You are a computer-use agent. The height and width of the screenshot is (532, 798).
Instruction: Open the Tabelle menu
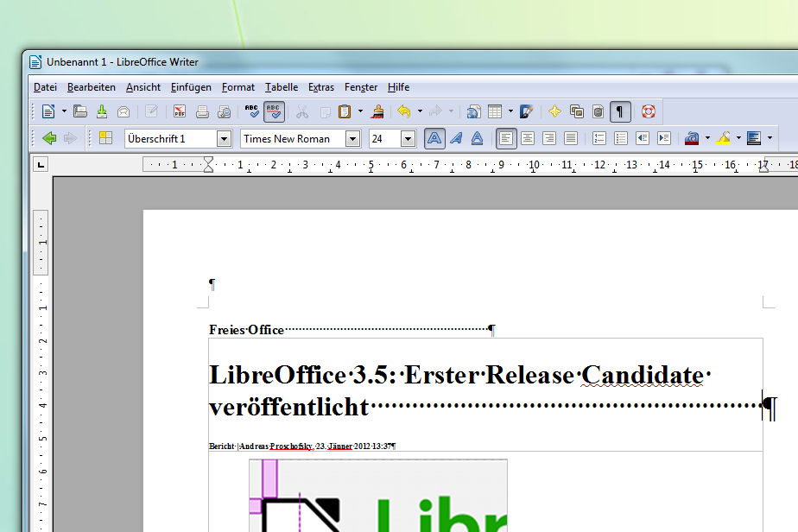282,87
